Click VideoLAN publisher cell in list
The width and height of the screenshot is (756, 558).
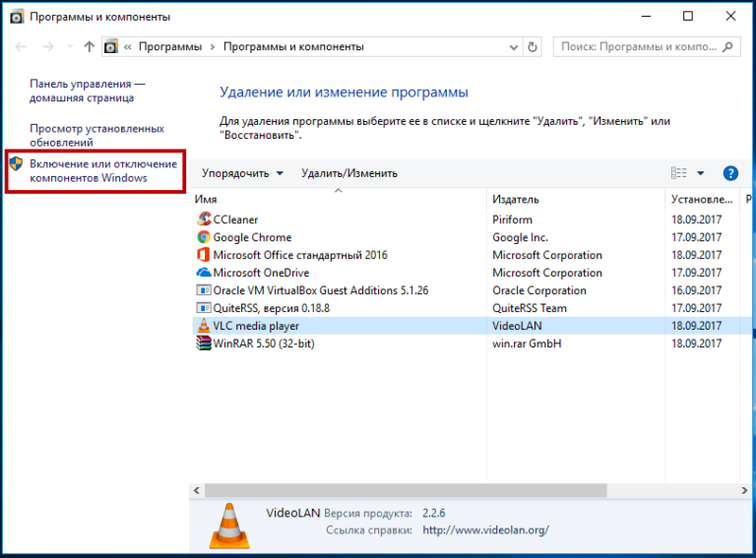517,326
